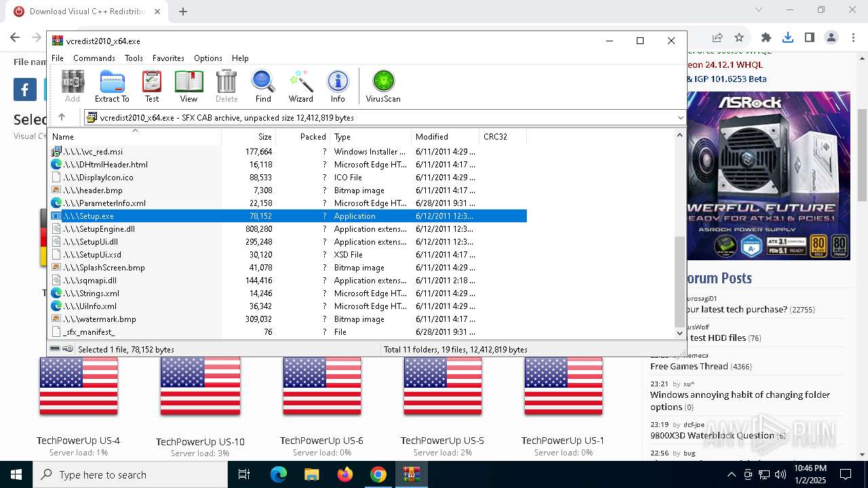This screenshot has height=488, width=868.
Task: Open the Free Games Thread forum post
Action: coord(689,367)
